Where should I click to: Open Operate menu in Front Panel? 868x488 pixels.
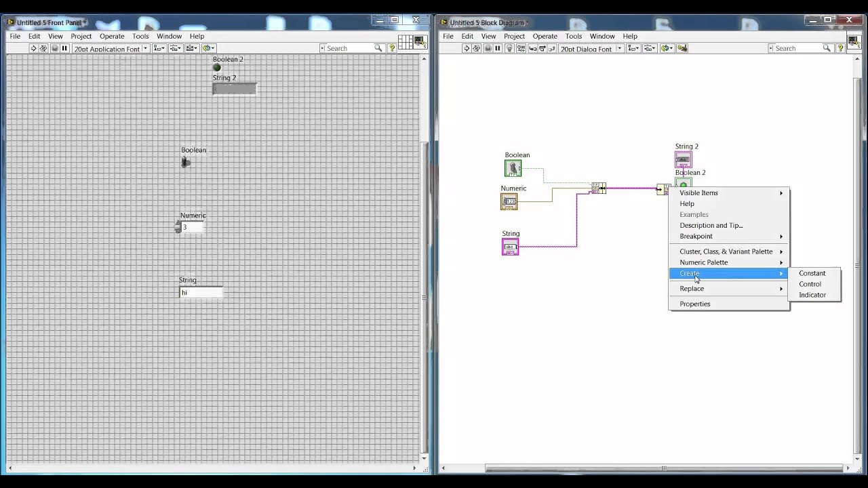coord(112,36)
